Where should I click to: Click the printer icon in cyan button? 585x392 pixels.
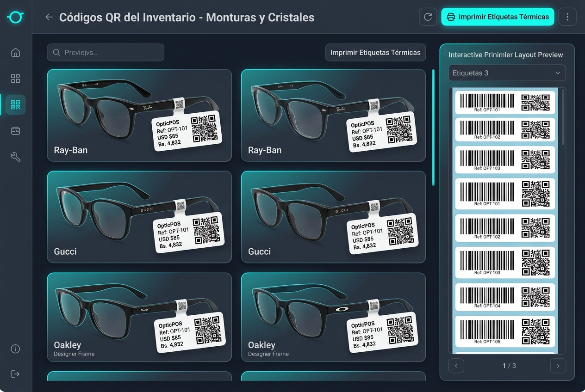point(451,17)
